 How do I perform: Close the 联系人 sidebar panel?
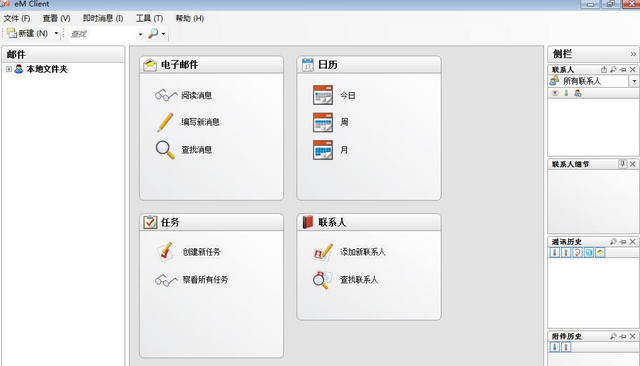pyautogui.click(x=633, y=70)
